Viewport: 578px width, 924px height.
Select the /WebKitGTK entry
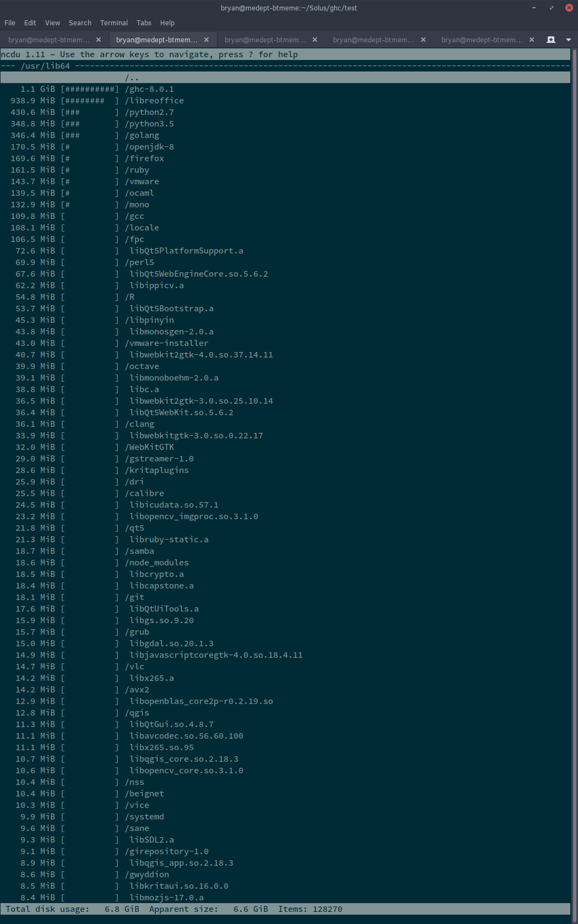[x=285, y=447]
